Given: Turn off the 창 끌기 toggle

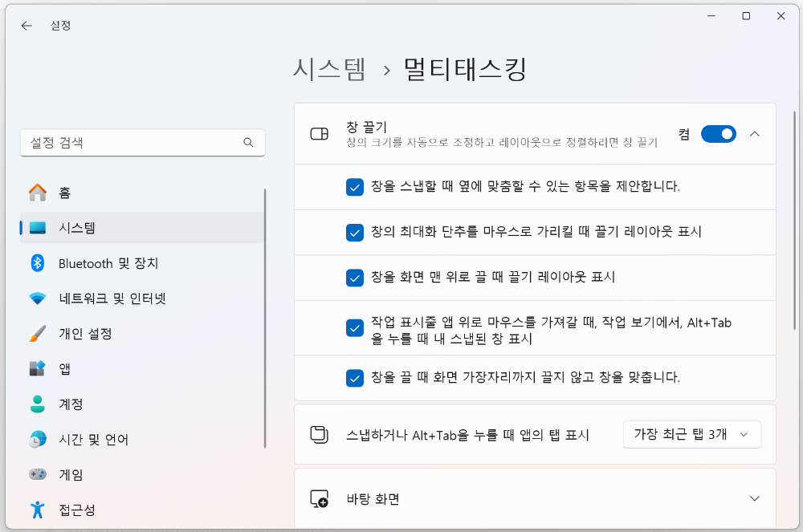Looking at the screenshot, I should 718,133.
